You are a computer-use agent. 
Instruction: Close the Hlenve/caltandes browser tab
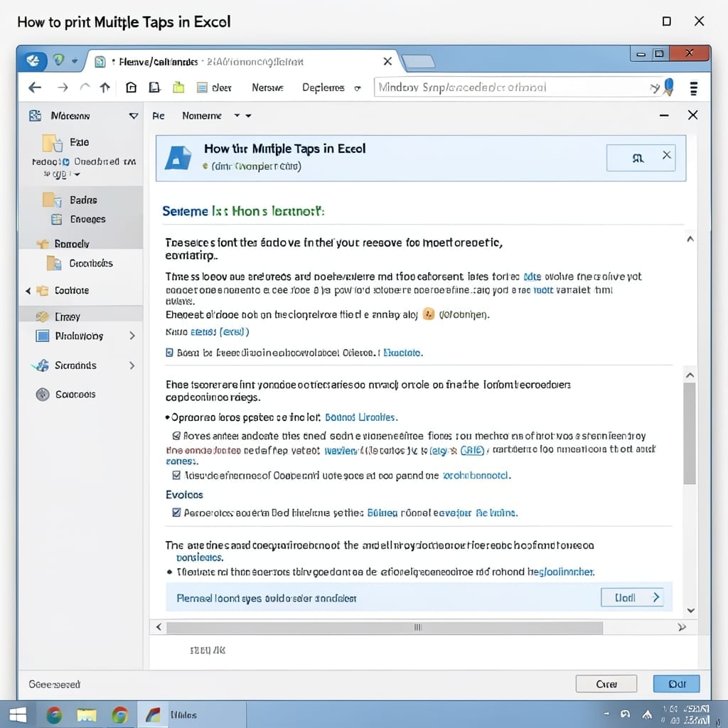click(x=387, y=61)
